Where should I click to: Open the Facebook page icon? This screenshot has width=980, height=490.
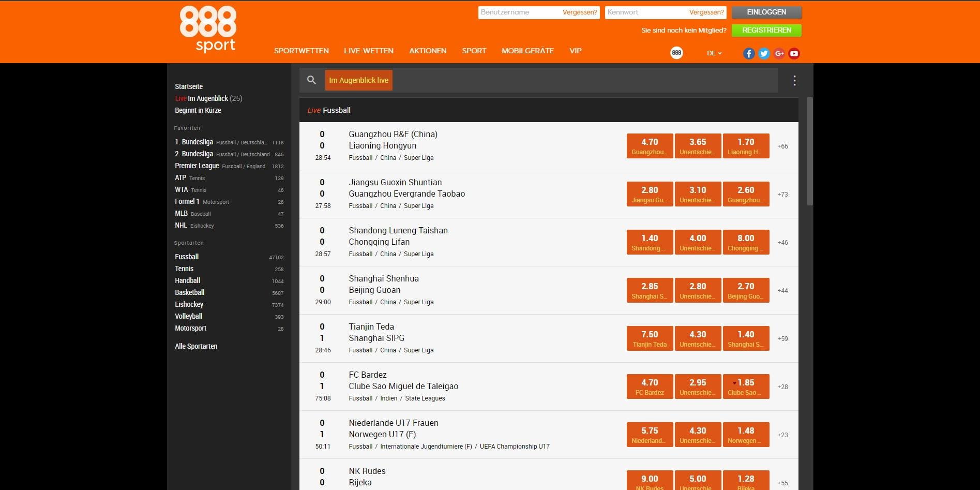click(x=749, y=53)
